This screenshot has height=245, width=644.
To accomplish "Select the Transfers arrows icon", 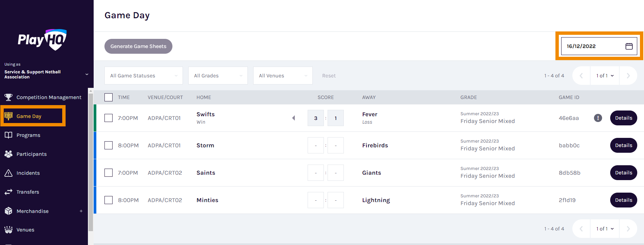I will tap(8, 192).
